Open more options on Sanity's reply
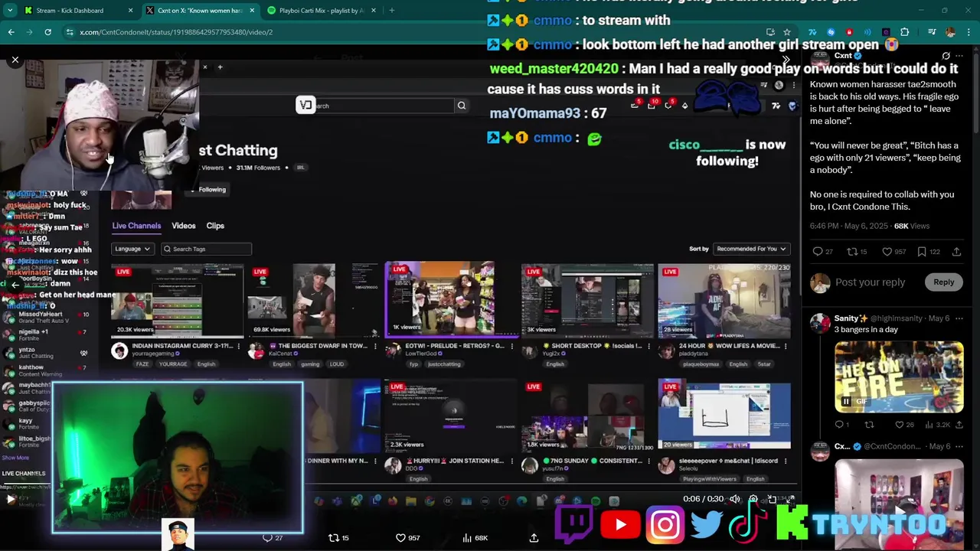This screenshot has height=551, width=980. [x=959, y=318]
